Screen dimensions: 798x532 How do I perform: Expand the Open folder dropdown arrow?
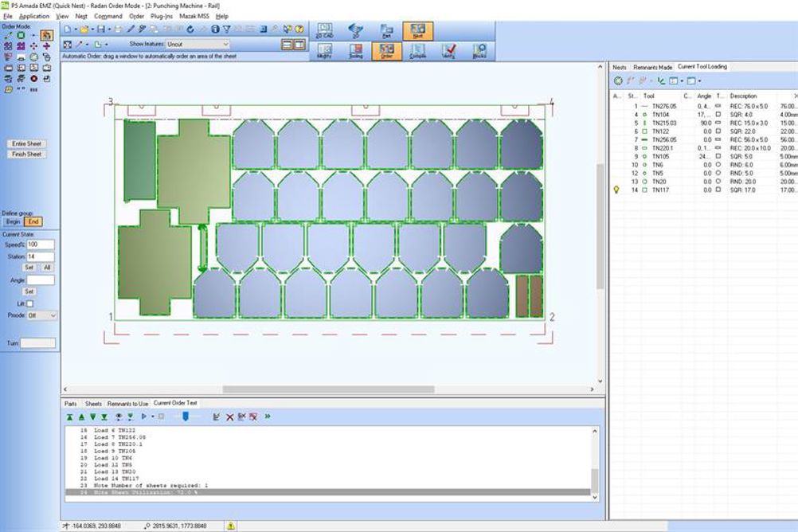pyautogui.click(x=91, y=29)
